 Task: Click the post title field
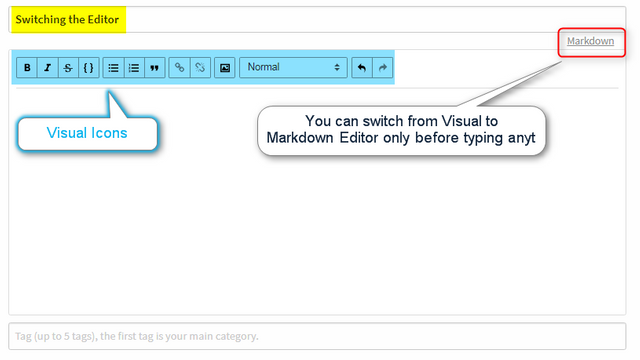317,20
